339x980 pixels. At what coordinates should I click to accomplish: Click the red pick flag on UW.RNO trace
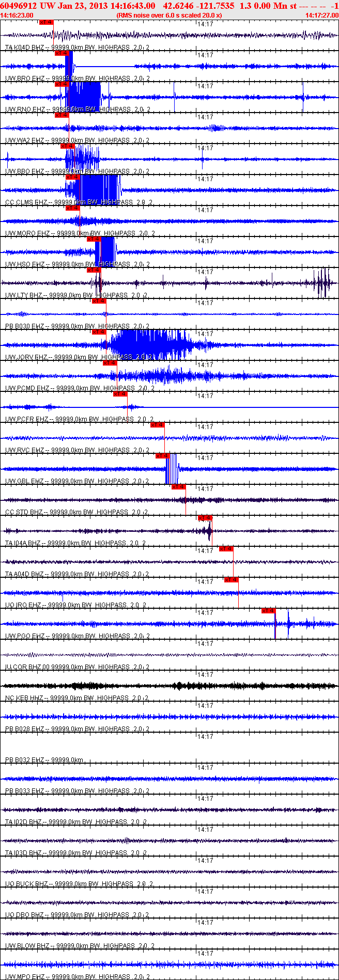[61, 84]
